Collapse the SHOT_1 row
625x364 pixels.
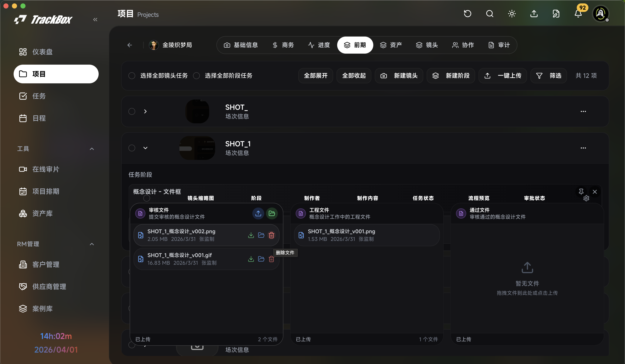[x=145, y=148]
